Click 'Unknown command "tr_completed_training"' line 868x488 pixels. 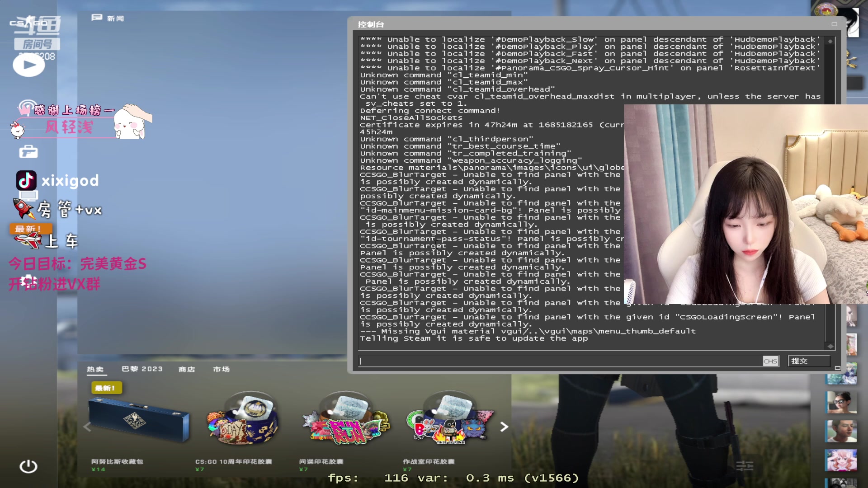pos(466,154)
